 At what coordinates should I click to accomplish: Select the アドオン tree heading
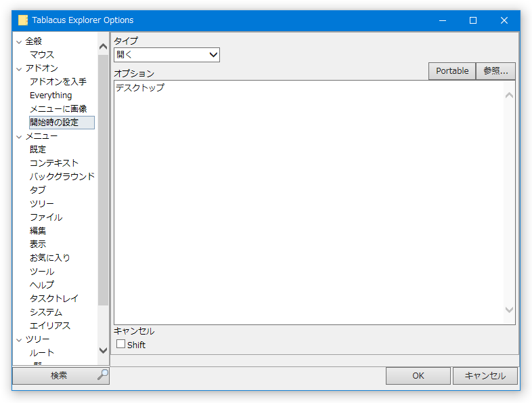(x=42, y=68)
